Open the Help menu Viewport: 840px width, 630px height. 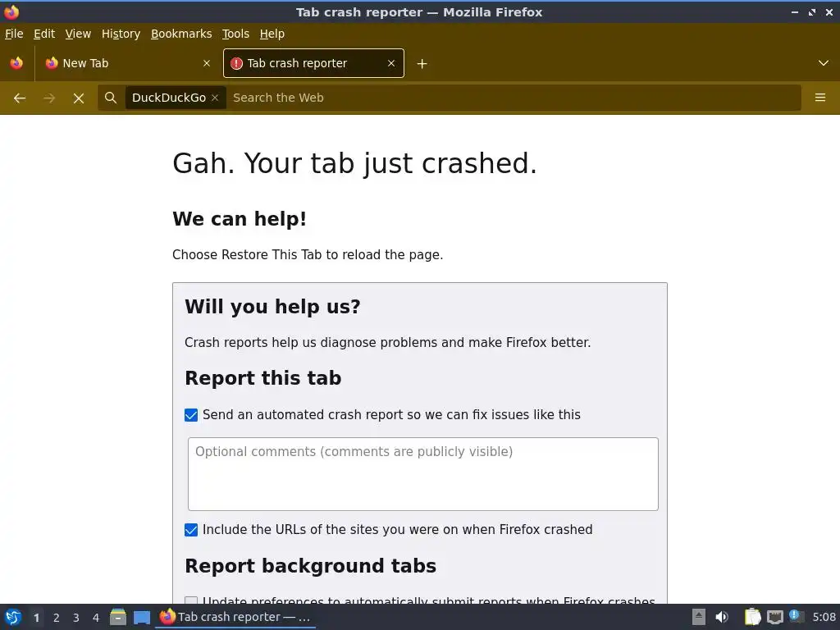click(x=272, y=34)
